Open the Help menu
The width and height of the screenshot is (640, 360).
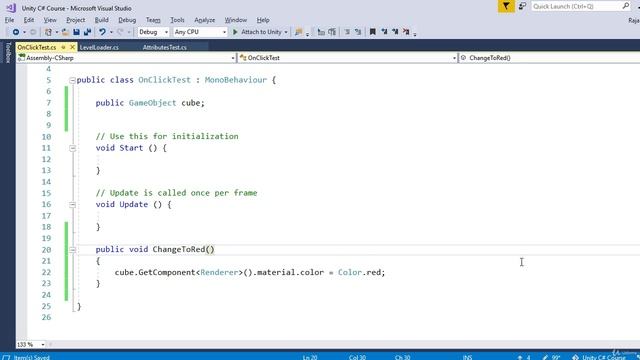[263, 20]
